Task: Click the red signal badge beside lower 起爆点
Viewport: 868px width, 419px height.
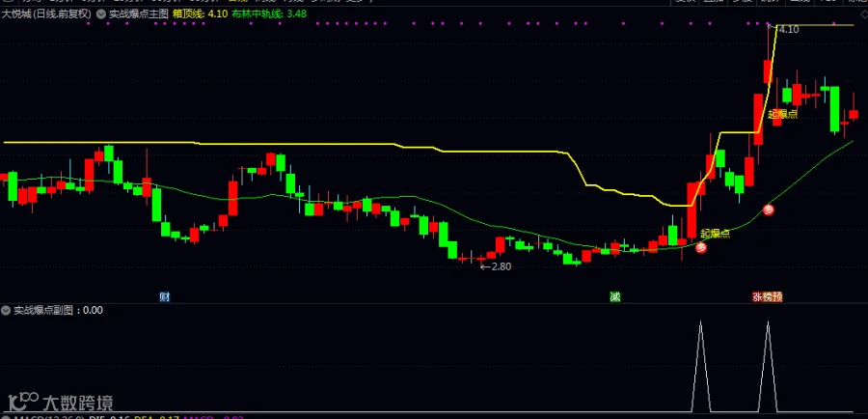Action: 701,248
